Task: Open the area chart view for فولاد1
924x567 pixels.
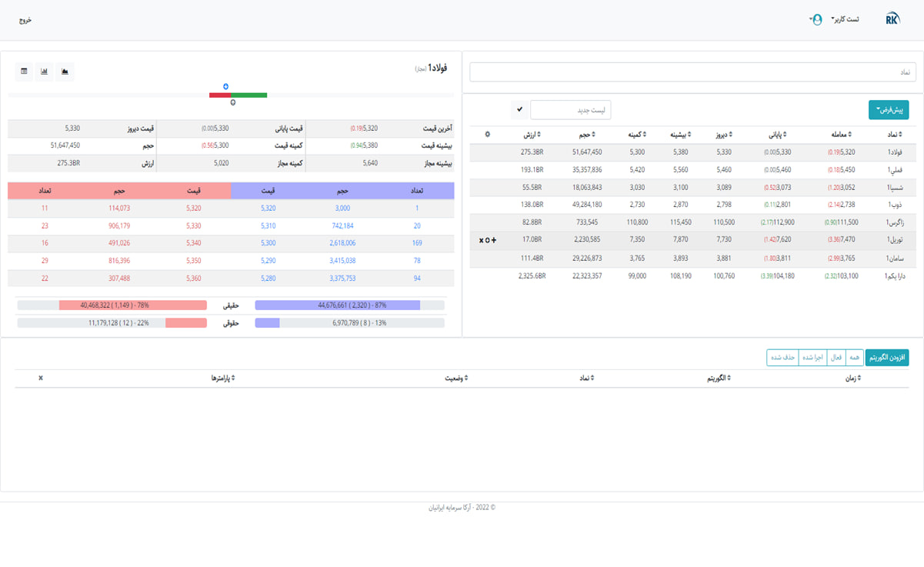Action: click(65, 72)
